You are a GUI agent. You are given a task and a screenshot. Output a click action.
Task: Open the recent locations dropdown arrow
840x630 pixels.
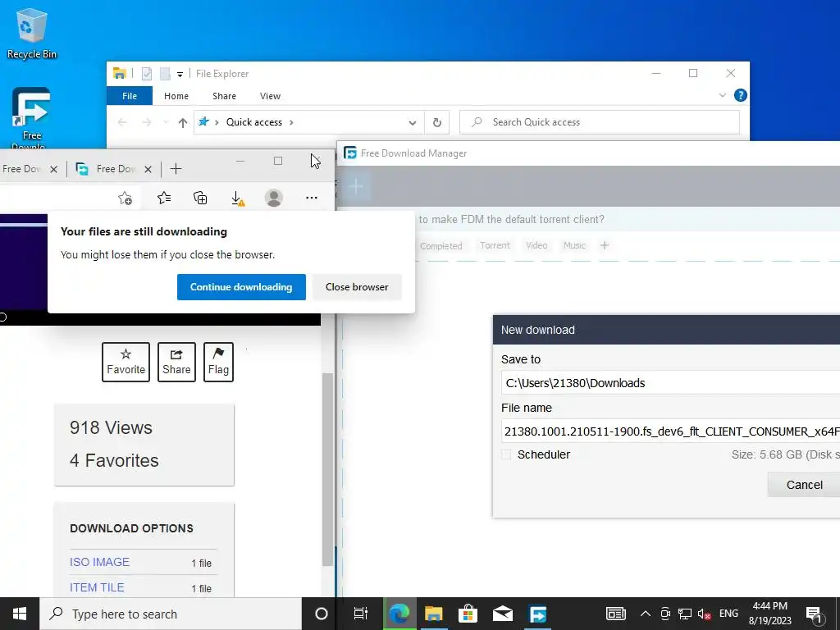166,123
